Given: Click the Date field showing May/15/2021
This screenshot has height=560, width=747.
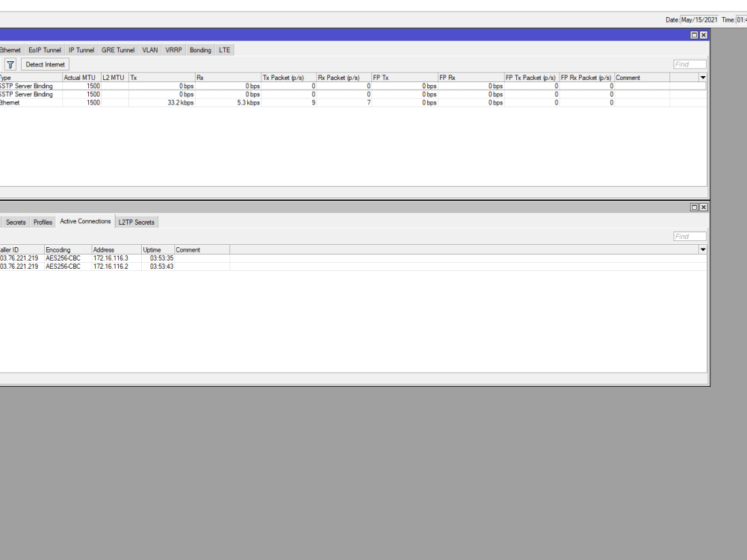Looking at the screenshot, I should 700,19.
